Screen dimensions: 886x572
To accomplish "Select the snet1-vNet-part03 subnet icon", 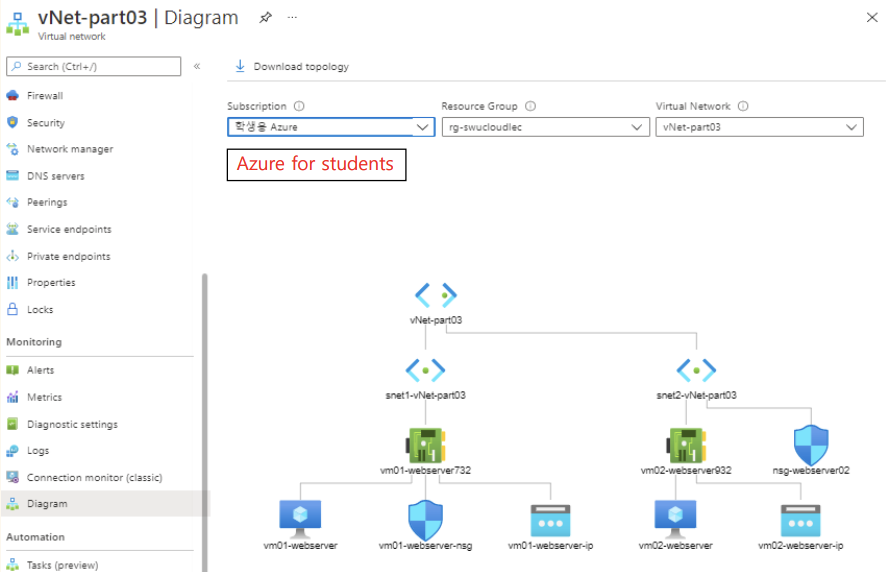I will [425, 370].
